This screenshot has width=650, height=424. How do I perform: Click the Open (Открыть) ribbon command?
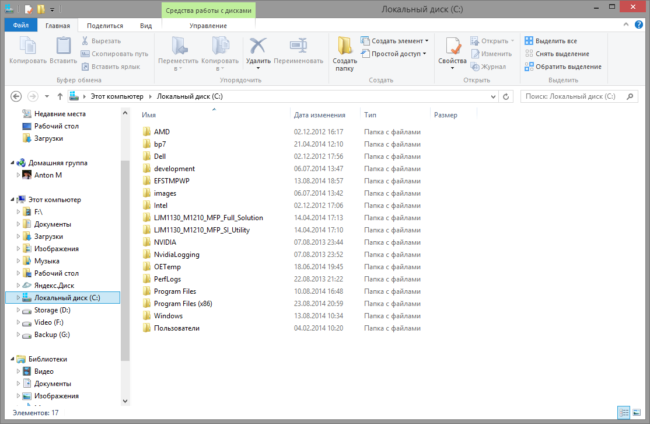point(492,41)
